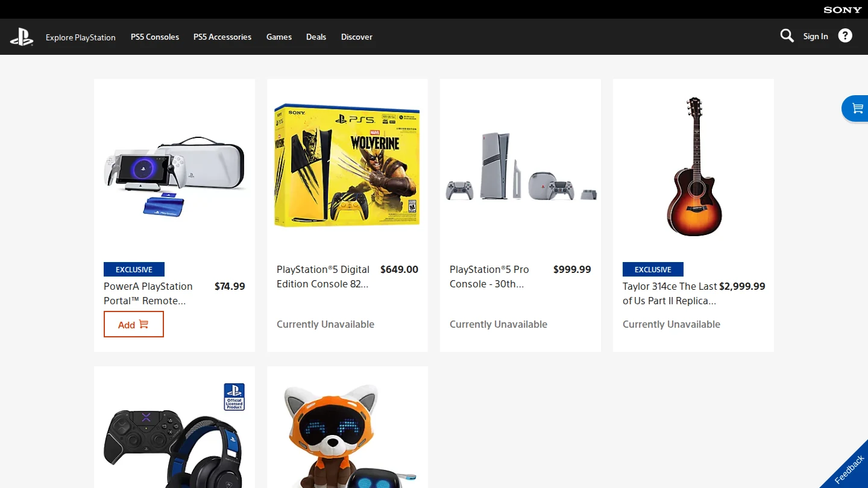Click Currently Unavailable under Taylor 314ce guitar
Screen dimensions: 868x488
pos(671,324)
